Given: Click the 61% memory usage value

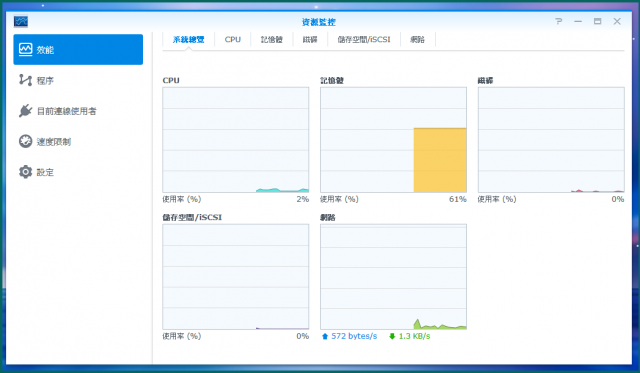Looking at the screenshot, I should tap(458, 199).
